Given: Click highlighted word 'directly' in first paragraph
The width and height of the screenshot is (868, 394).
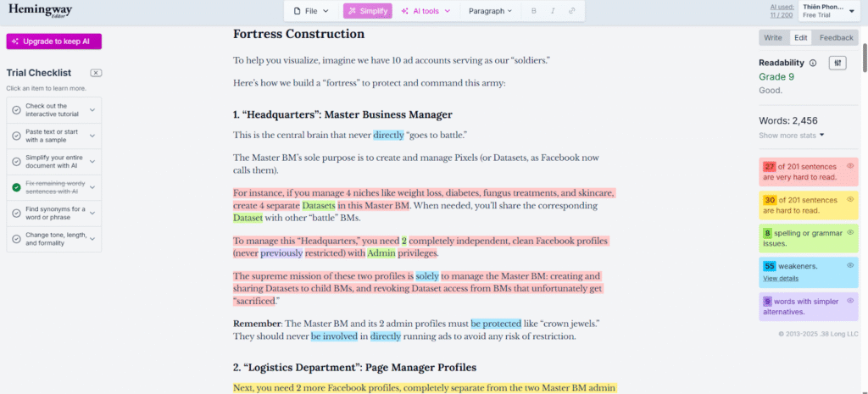Looking at the screenshot, I should [x=388, y=135].
